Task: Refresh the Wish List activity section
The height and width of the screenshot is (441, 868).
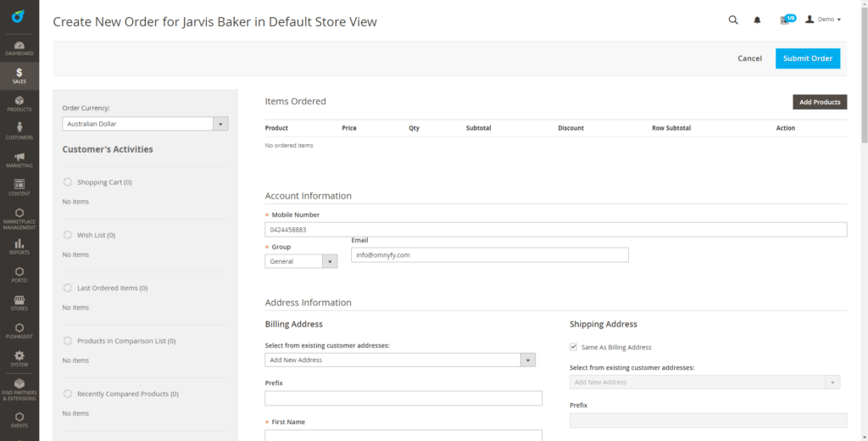Action: pos(68,235)
